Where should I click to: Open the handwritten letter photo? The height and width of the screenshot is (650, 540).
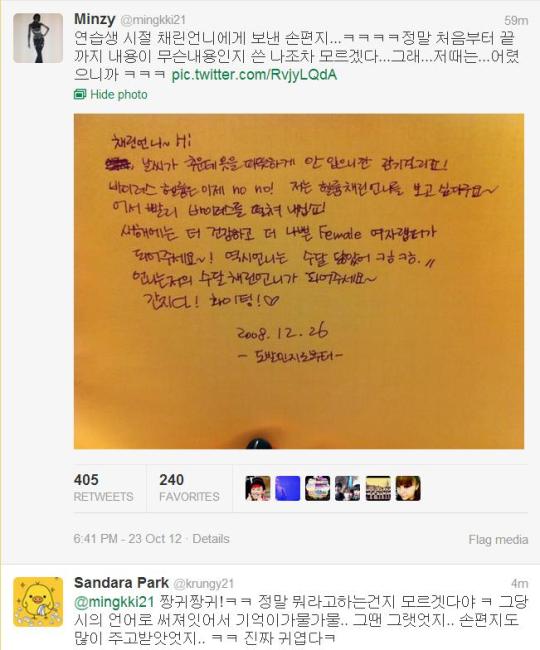(x=299, y=281)
